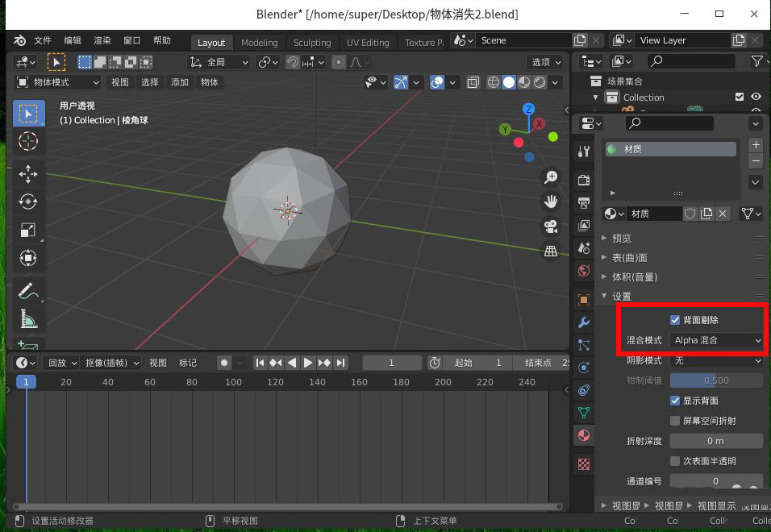Select the Move tool
Image resolution: width=771 pixels, height=532 pixels.
(x=28, y=174)
